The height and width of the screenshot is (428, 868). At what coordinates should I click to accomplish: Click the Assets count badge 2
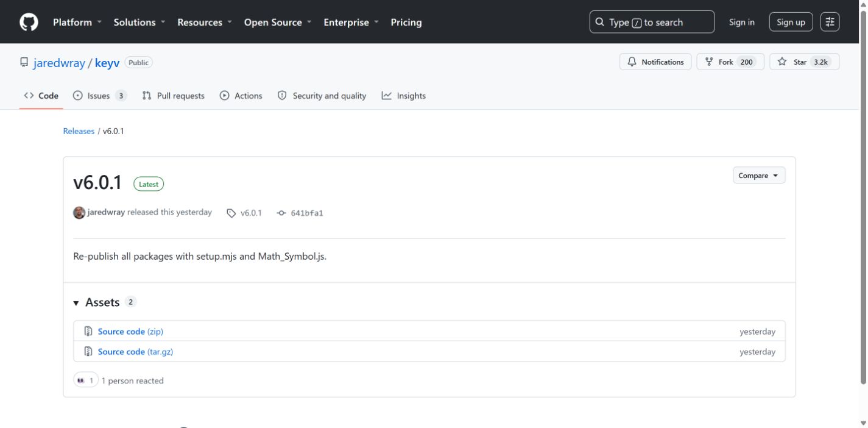(x=130, y=302)
